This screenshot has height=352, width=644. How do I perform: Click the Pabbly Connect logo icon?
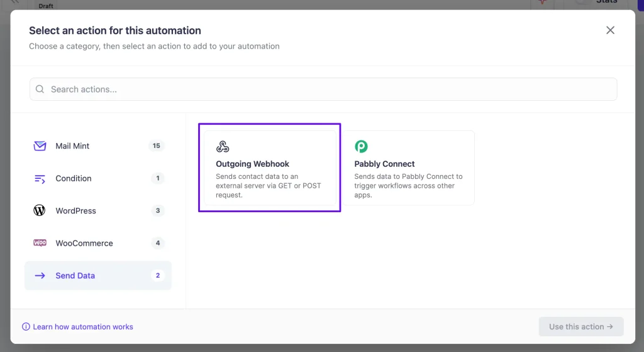click(361, 146)
